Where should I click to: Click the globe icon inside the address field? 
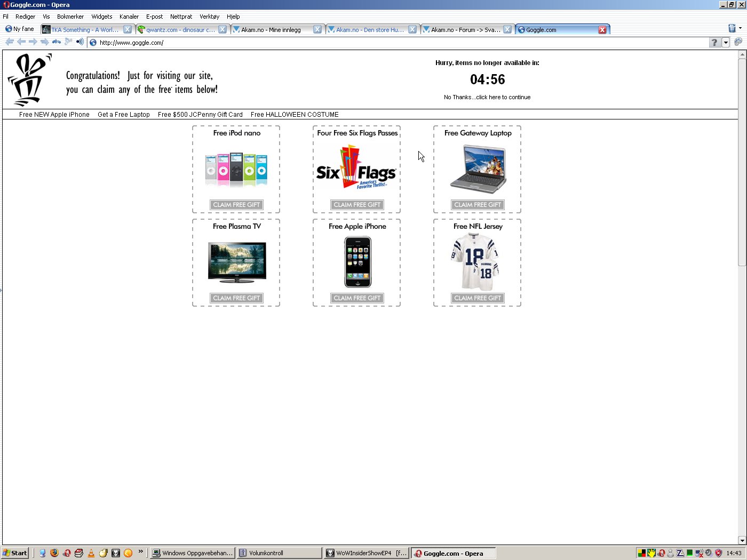click(93, 43)
